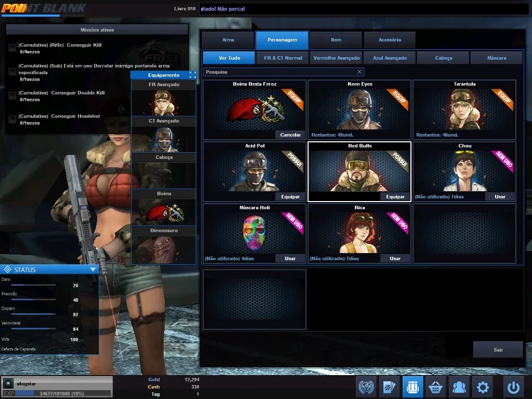Check the Rifle Conseguir Kill mission box

coord(12,48)
